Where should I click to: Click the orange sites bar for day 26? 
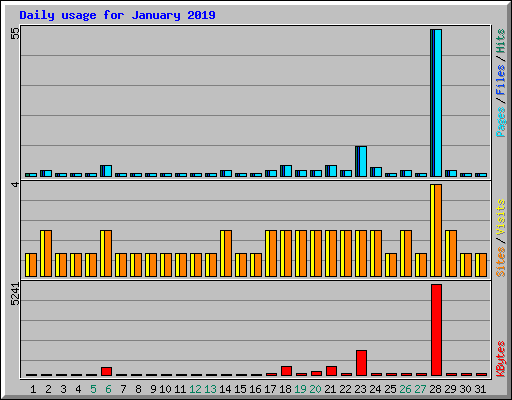[408, 253]
